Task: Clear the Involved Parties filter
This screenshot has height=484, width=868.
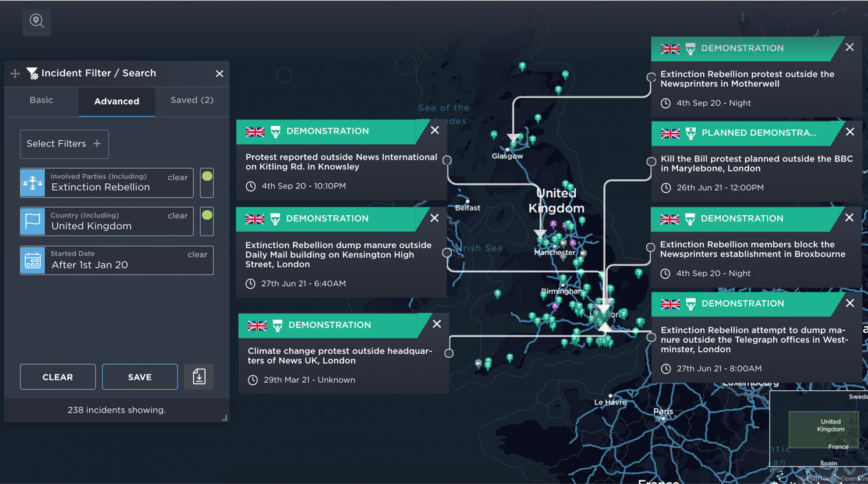Action: click(178, 177)
